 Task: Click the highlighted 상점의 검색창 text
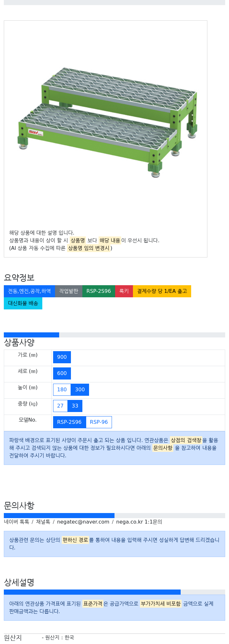(186, 440)
